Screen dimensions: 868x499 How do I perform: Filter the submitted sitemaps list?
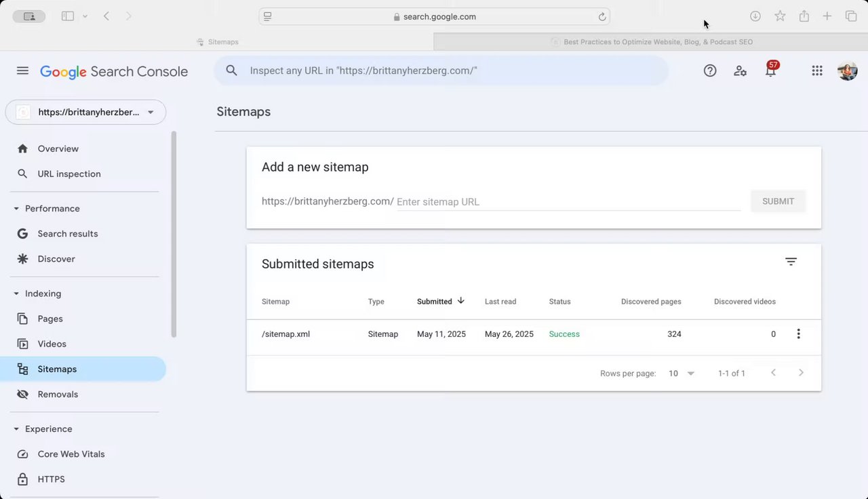[x=791, y=262]
